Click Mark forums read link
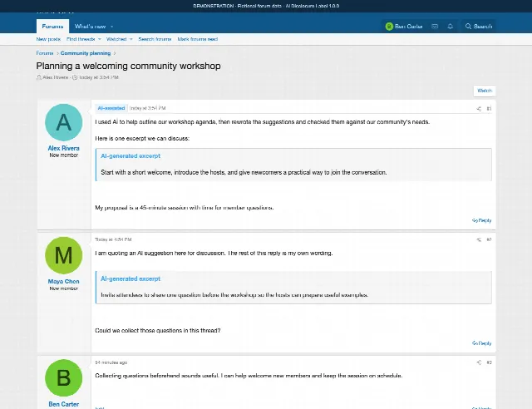Image resolution: width=532 pixels, height=409 pixels. tap(198, 39)
